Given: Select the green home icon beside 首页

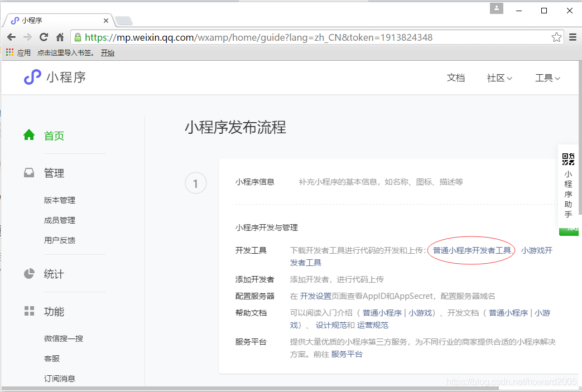Looking at the screenshot, I should coord(28,134).
